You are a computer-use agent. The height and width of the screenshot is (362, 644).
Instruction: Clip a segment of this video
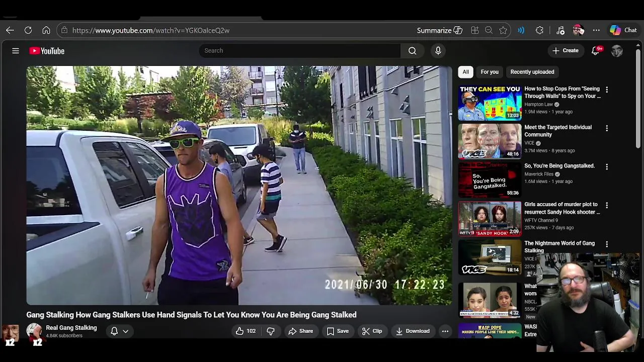point(372,331)
